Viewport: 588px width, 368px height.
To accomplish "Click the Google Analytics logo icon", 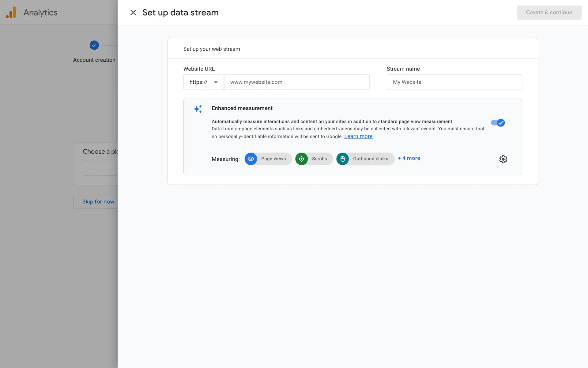I will pos(11,13).
